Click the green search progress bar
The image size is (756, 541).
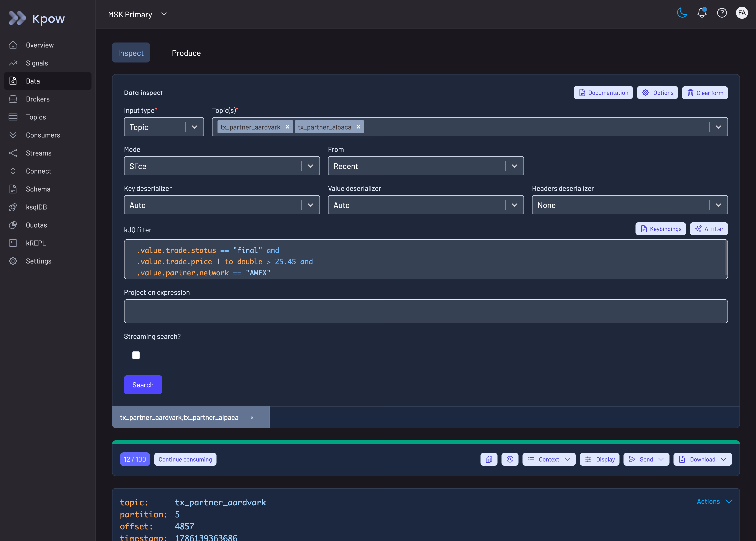click(426, 442)
